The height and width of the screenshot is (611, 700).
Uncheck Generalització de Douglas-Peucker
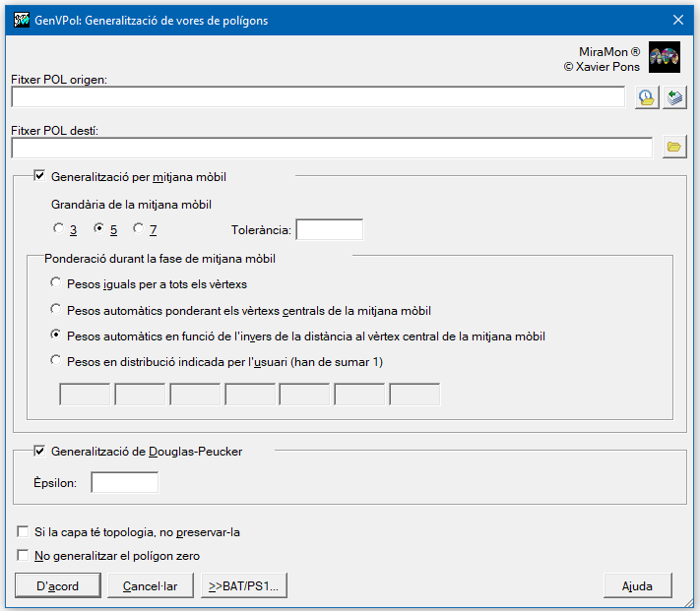(x=39, y=451)
